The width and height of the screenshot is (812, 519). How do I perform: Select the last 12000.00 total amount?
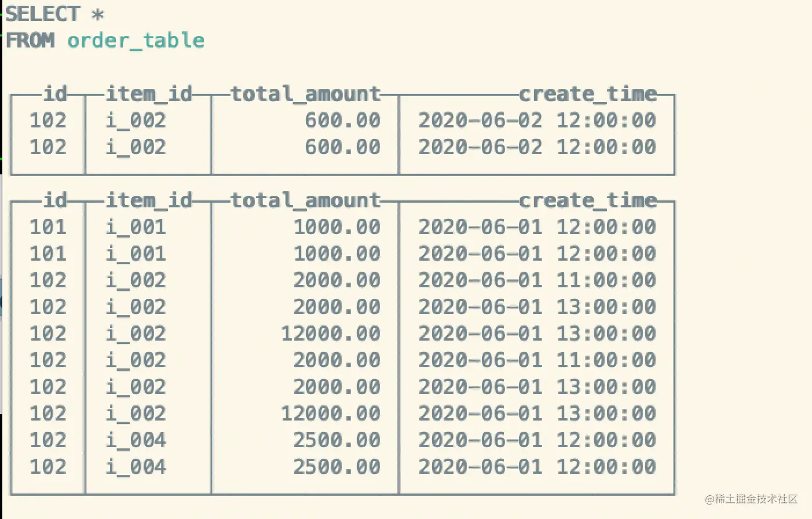[x=331, y=414]
